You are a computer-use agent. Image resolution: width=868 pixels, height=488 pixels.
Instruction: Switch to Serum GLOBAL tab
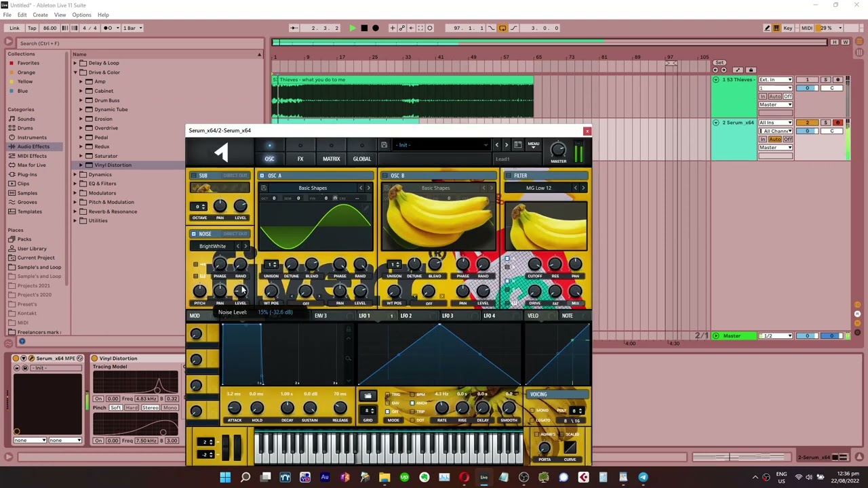361,159
